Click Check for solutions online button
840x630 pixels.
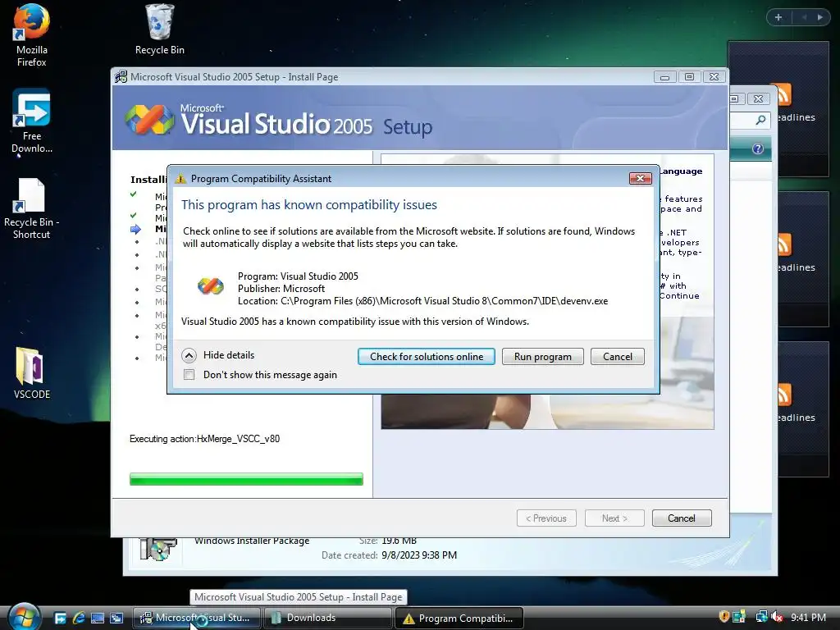coord(426,357)
